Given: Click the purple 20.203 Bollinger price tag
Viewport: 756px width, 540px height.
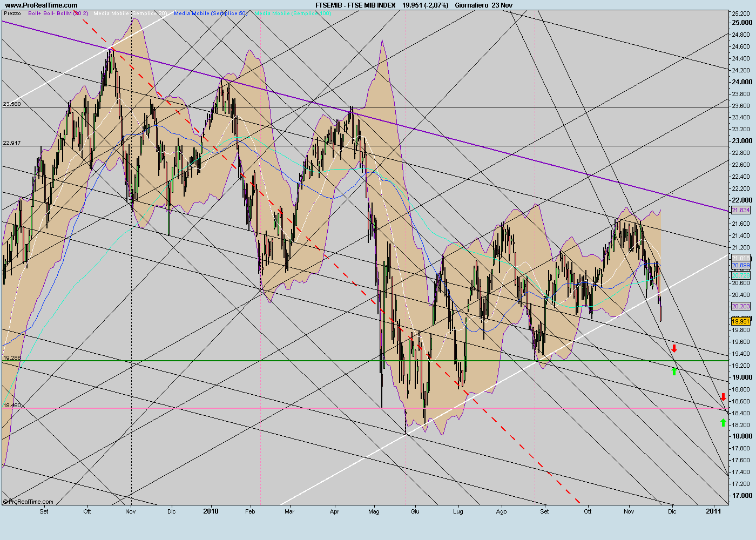Looking at the screenshot, I should pos(741,306).
